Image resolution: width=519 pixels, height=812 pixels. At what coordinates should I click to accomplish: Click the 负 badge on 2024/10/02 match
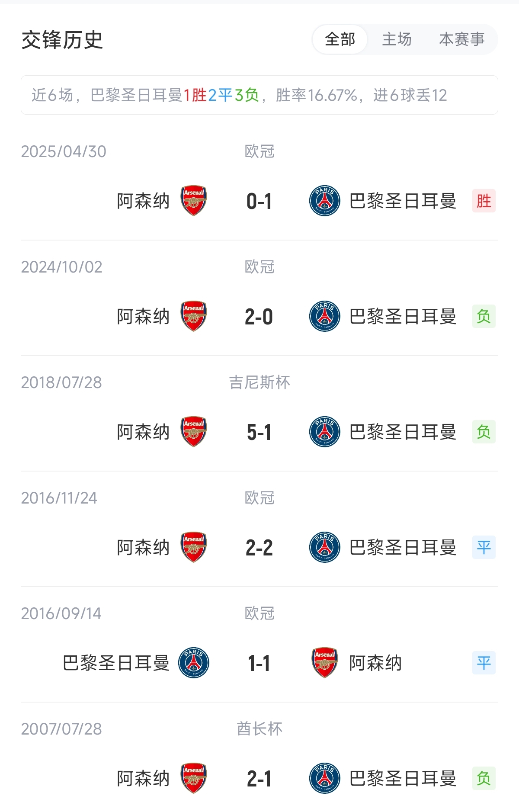click(x=484, y=316)
